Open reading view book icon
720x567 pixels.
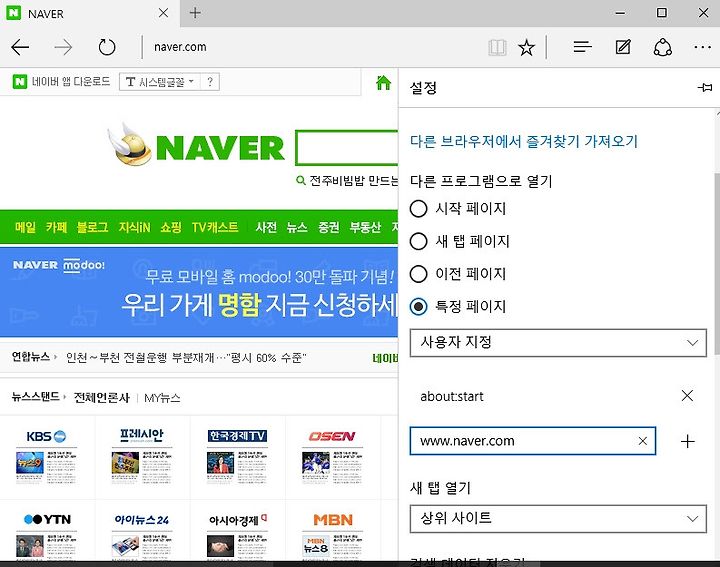[x=497, y=47]
